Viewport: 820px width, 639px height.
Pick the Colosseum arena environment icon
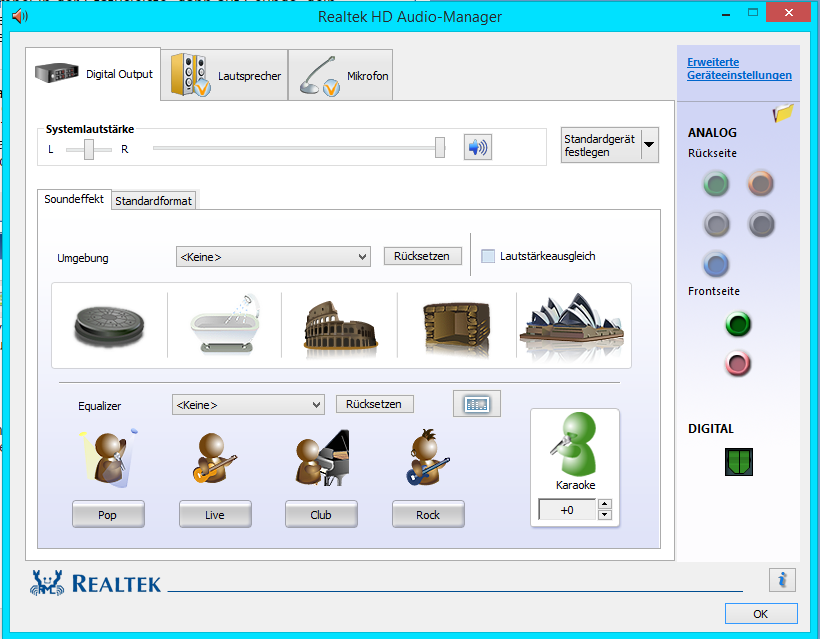[x=340, y=326]
